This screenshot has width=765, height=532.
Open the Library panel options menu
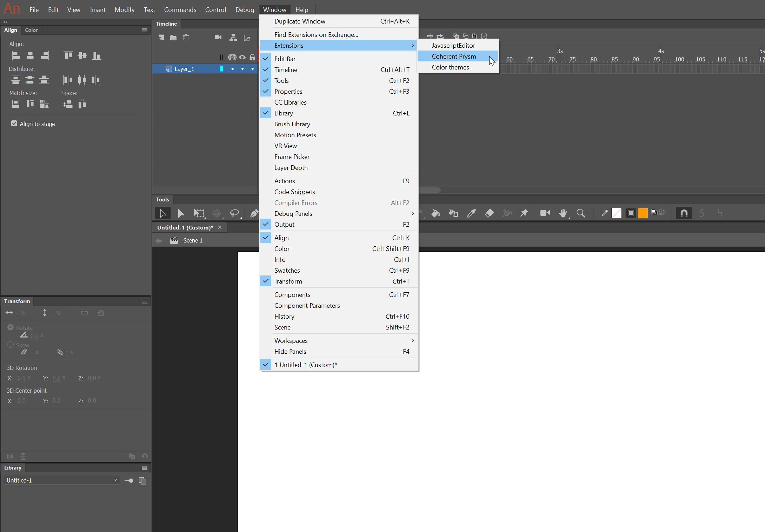point(145,468)
